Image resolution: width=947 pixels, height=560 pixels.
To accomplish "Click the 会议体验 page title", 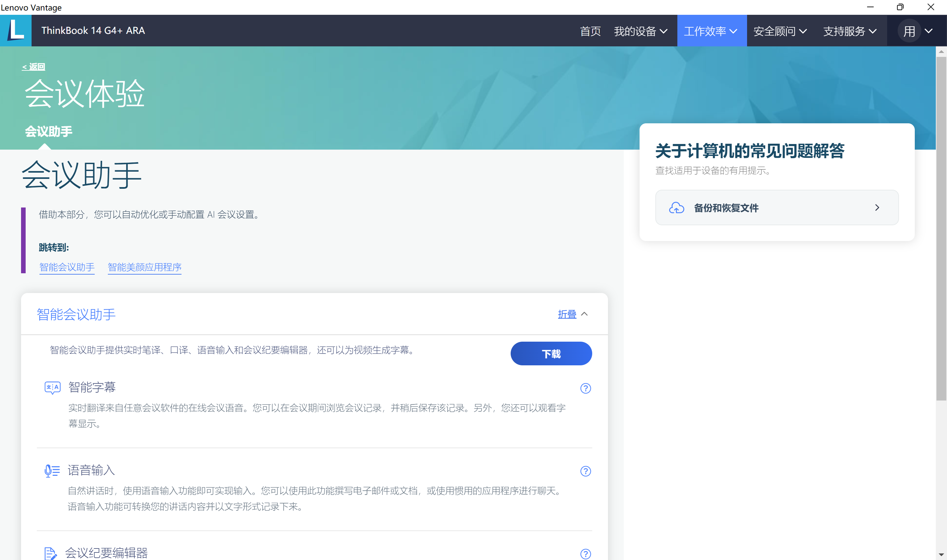I will [x=85, y=94].
